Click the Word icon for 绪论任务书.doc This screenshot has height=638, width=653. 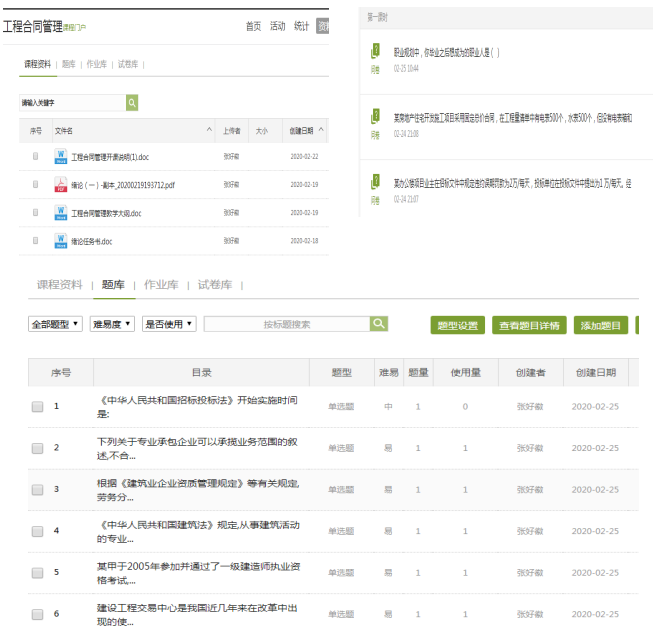(60, 240)
